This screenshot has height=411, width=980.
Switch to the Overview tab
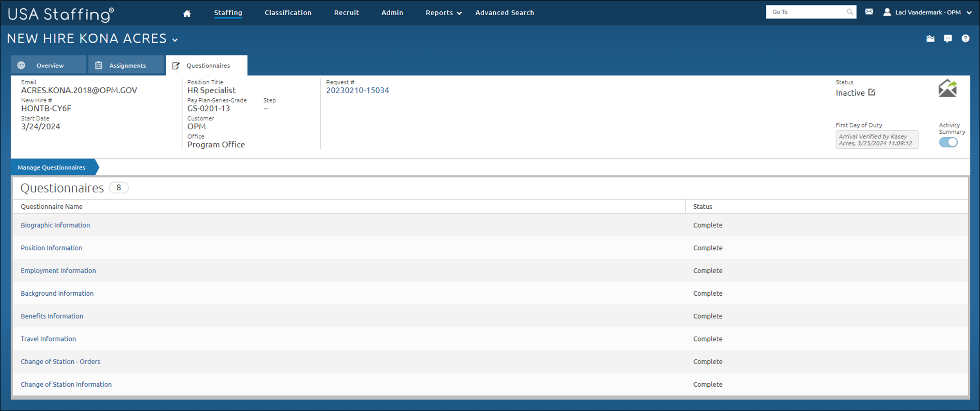pyautogui.click(x=49, y=65)
